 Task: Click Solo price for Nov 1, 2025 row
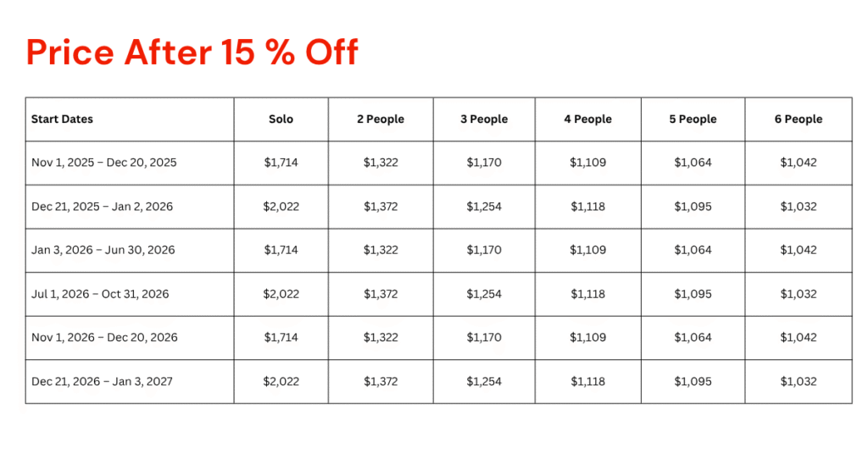tap(281, 163)
